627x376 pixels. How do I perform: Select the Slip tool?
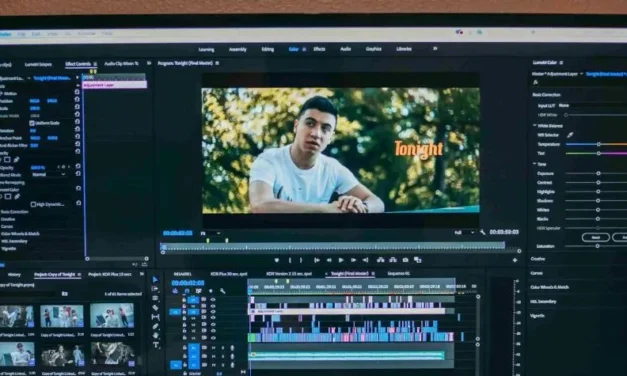coord(155,317)
